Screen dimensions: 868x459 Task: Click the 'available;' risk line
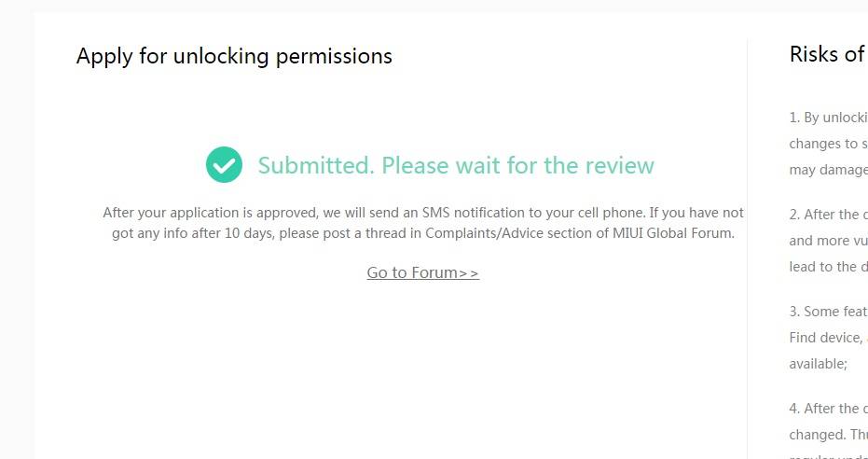pyautogui.click(x=818, y=364)
